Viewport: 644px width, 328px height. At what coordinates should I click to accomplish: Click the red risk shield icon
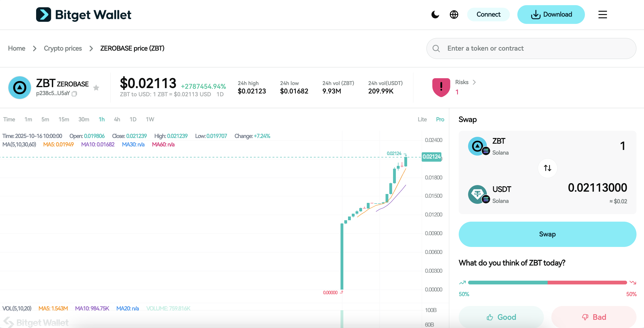441,87
